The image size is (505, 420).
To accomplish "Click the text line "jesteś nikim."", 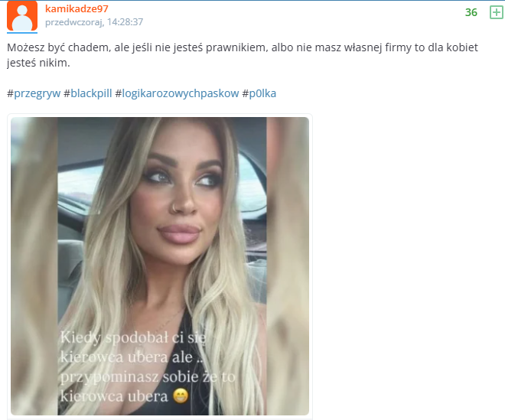I will pos(38,63).
